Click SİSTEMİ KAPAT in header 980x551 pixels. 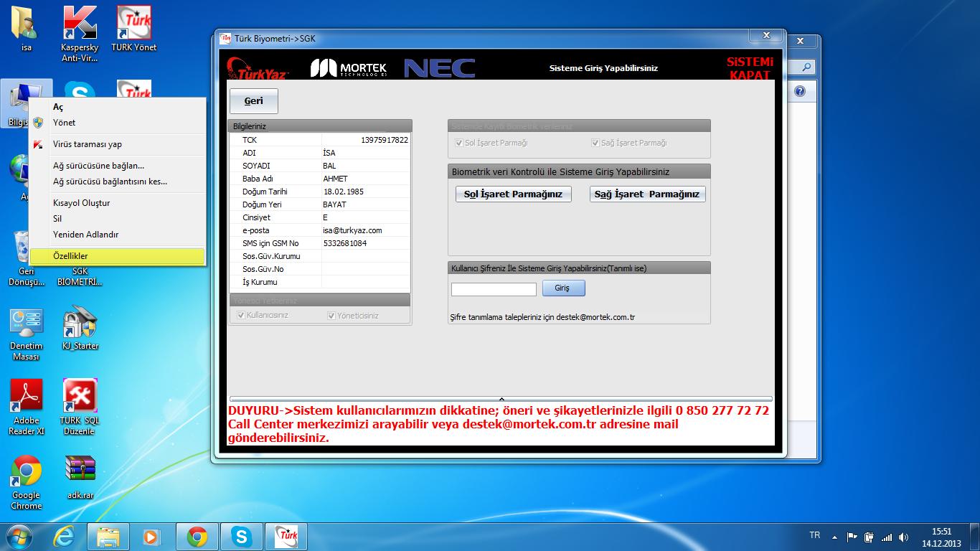pyautogui.click(x=750, y=68)
